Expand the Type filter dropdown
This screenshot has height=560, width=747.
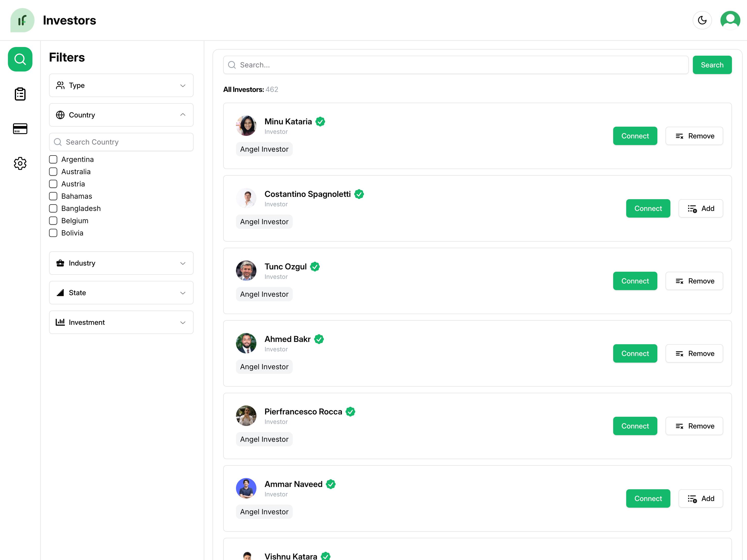coord(121,86)
